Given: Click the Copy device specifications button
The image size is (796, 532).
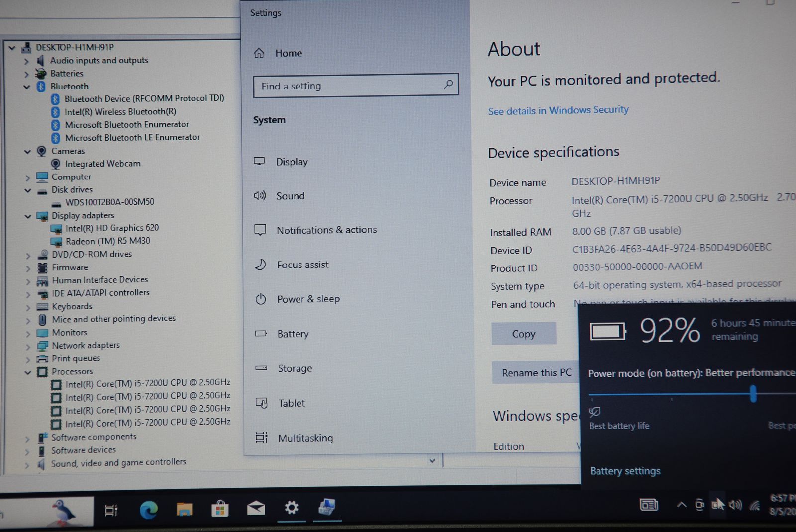Looking at the screenshot, I should click(x=523, y=334).
